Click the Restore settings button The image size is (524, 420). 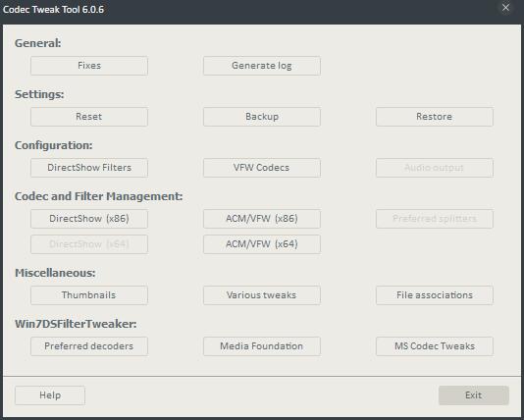(x=435, y=117)
